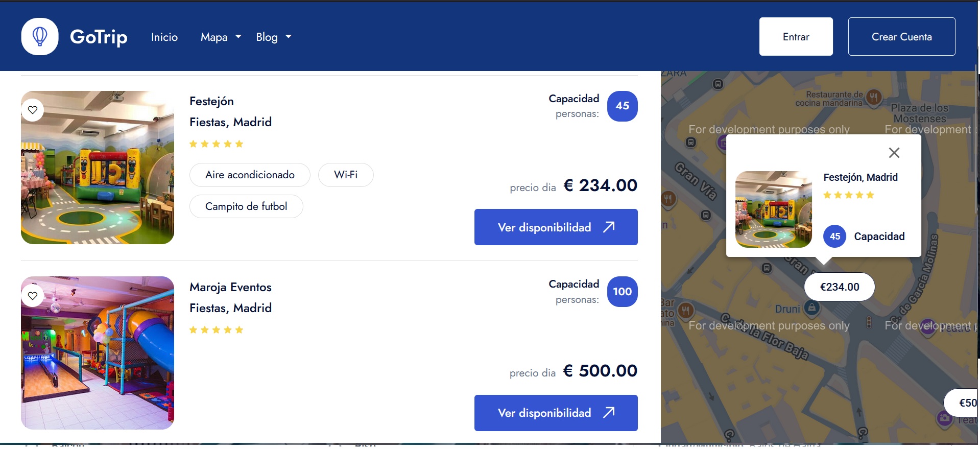Click the €234.00 price marker on map

(x=840, y=287)
